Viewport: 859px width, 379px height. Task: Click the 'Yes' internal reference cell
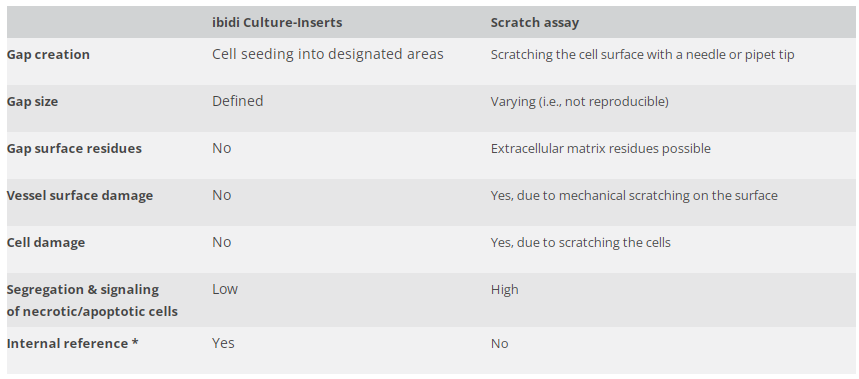(224, 343)
